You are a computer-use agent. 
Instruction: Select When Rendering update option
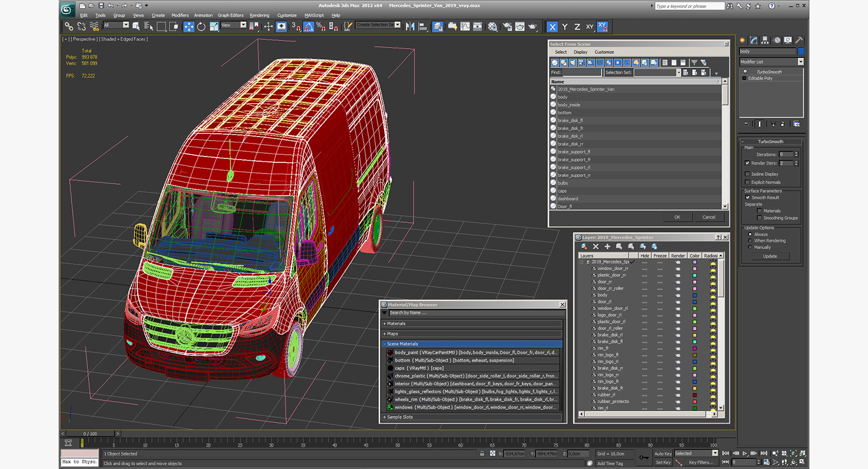tap(750, 241)
